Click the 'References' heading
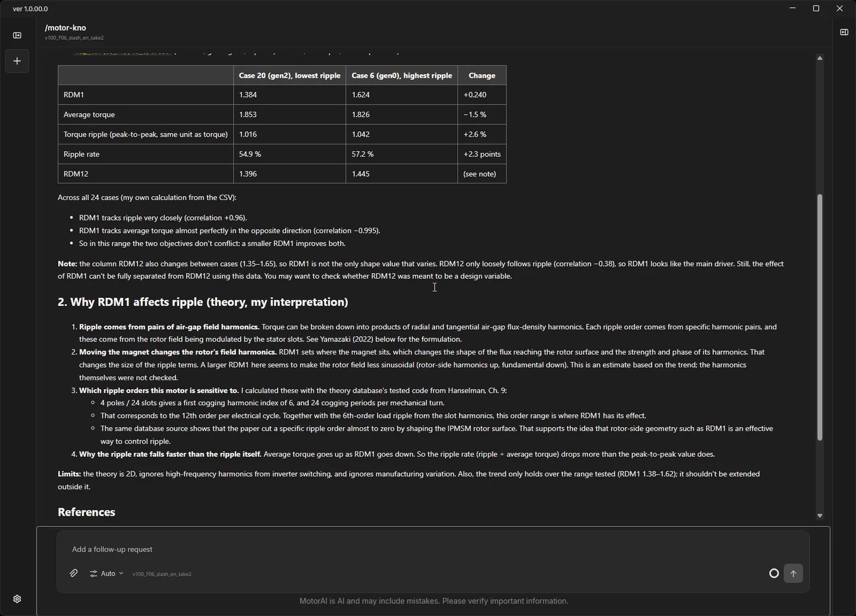Image resolution: width=856 pixels, height=616 pixels. (x=86, y=512)
